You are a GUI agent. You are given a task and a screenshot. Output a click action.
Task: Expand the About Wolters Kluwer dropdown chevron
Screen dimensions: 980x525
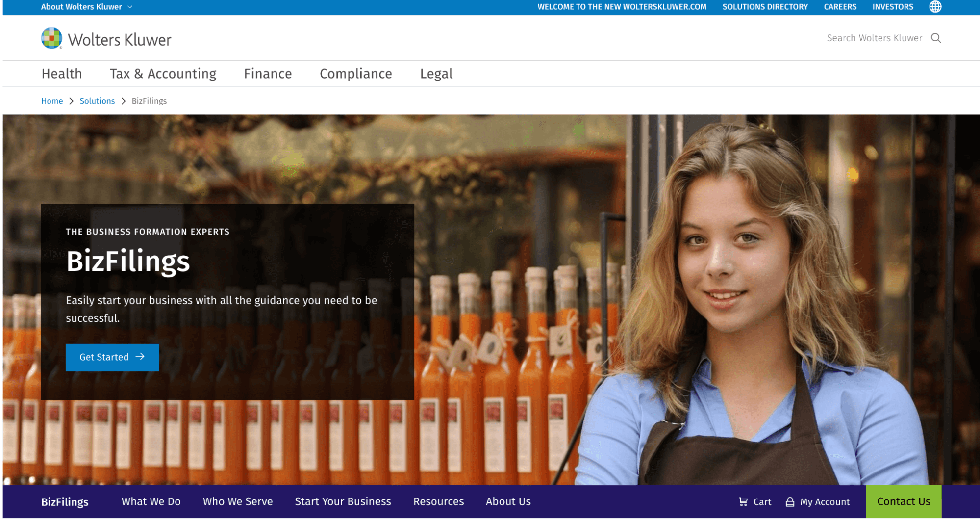(130, 7)
